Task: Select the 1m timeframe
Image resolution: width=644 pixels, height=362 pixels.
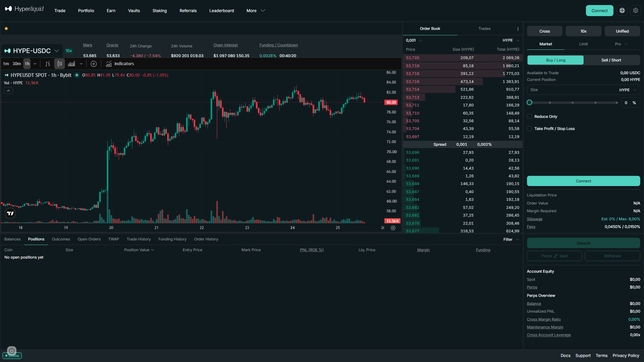Action: point(6,64)
